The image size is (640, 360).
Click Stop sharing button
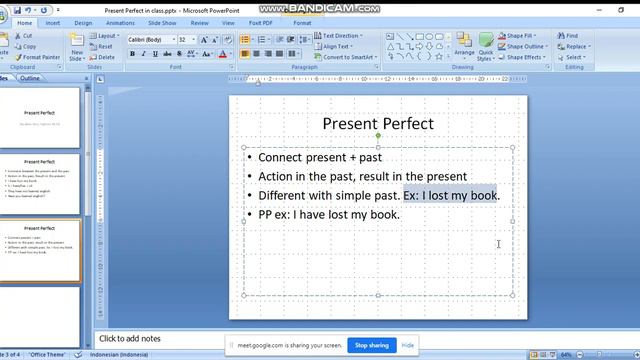click(x=372, y=345)
